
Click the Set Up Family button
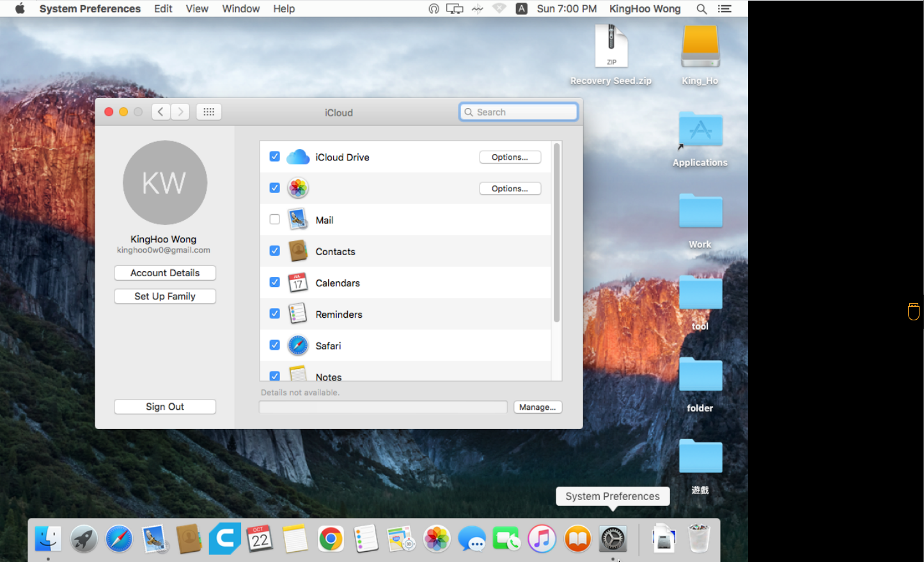click(x=165, y=297)
